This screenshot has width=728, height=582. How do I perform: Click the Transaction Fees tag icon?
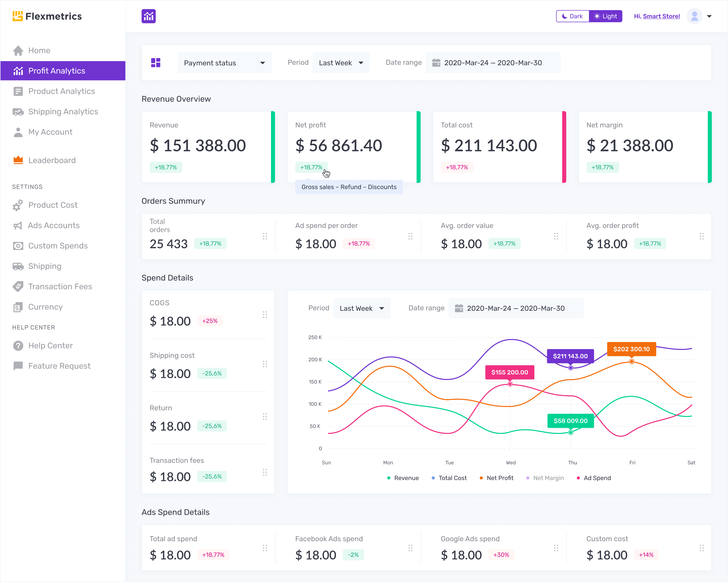pos(18,286)
